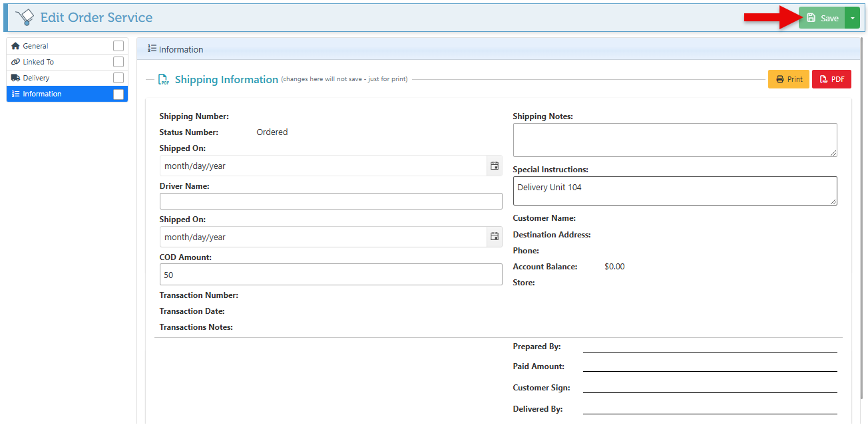This screenshot has width=868, height=425.
Task: Click the numbered-list icon in Information header
Action: (152, 49)
